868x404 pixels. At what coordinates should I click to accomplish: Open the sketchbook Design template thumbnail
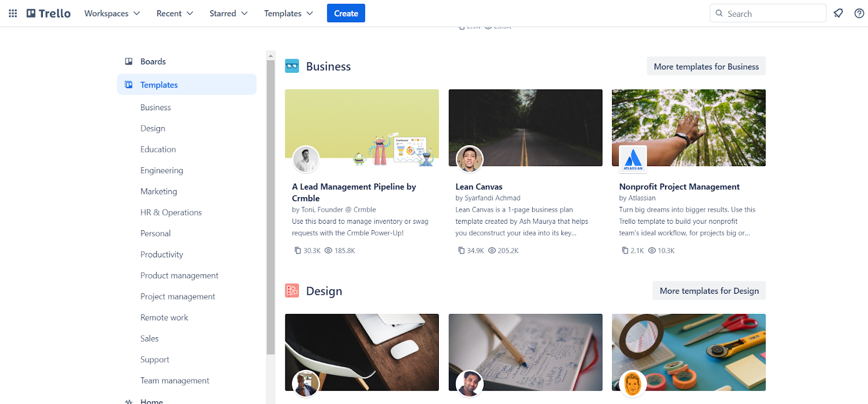click(x=525, y=352)
